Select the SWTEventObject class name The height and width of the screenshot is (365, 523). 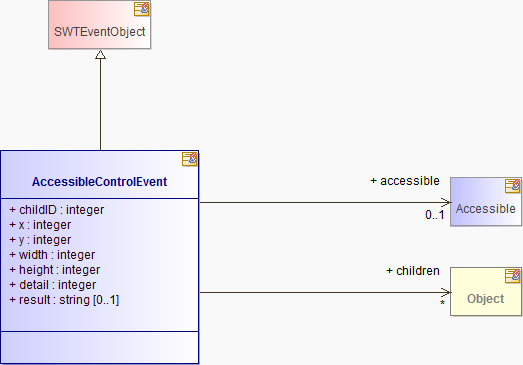pos(99,32)
